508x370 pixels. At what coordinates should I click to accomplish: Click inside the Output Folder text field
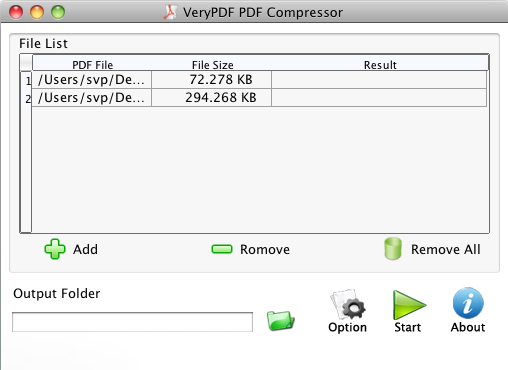[132, 322]
